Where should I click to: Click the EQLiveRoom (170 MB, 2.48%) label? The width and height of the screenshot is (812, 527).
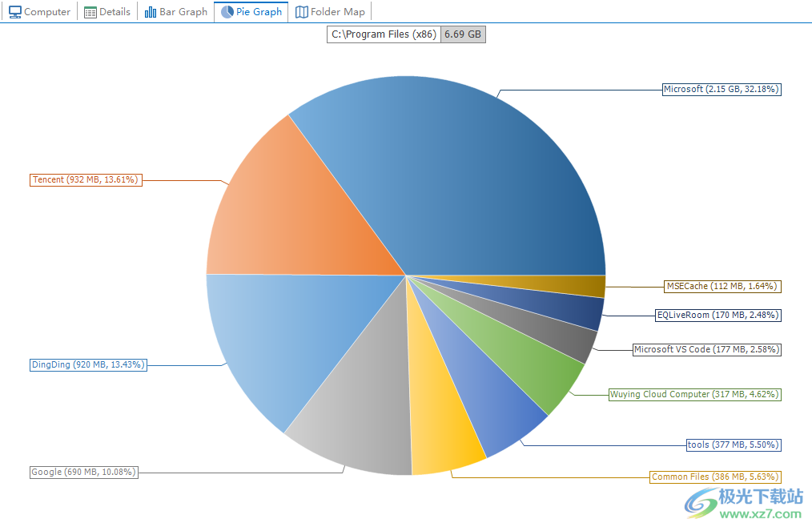click(718, 315)
